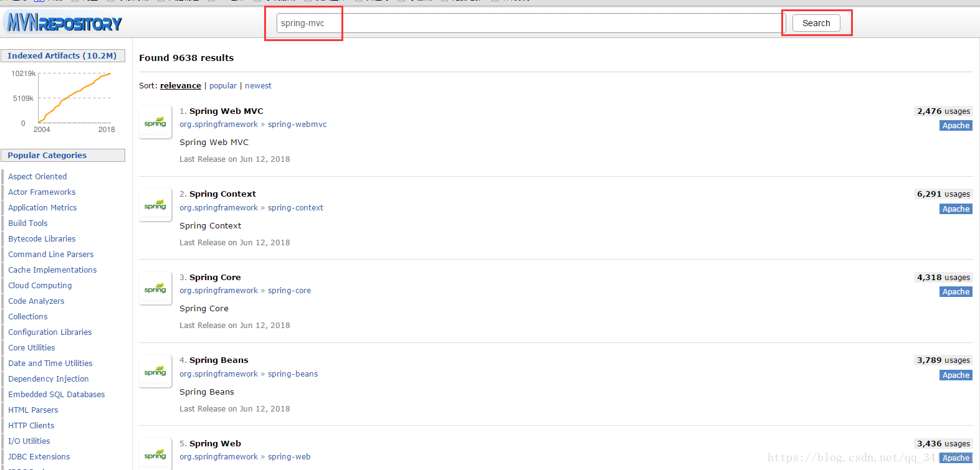
Task: Click the Search button
Action: tap(816, 23)
